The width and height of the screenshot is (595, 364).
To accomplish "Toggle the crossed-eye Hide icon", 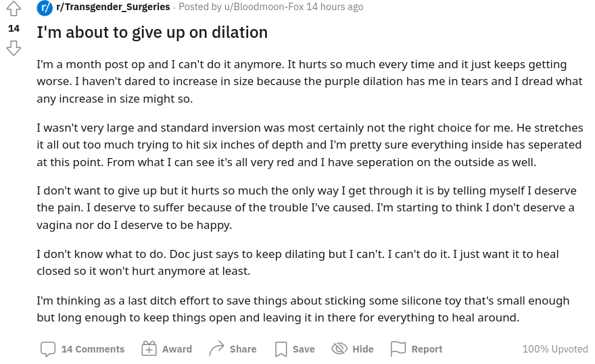I will (x=339, y=348).
